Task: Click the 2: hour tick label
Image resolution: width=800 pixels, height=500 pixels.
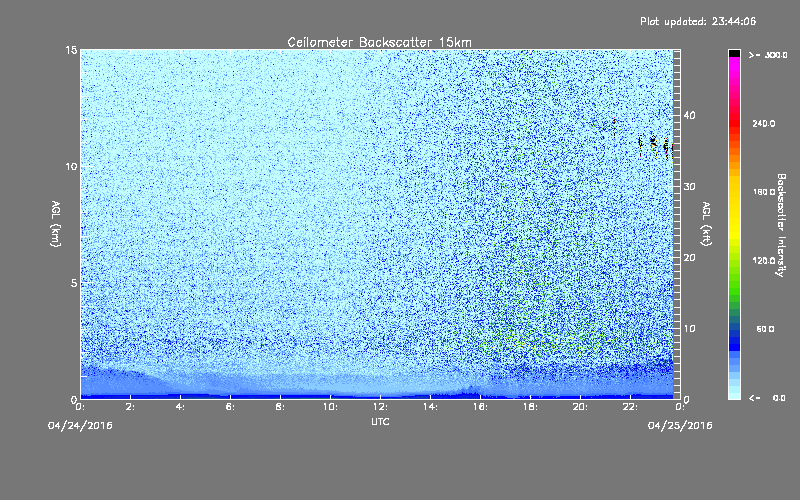Action: pos(131,407)
